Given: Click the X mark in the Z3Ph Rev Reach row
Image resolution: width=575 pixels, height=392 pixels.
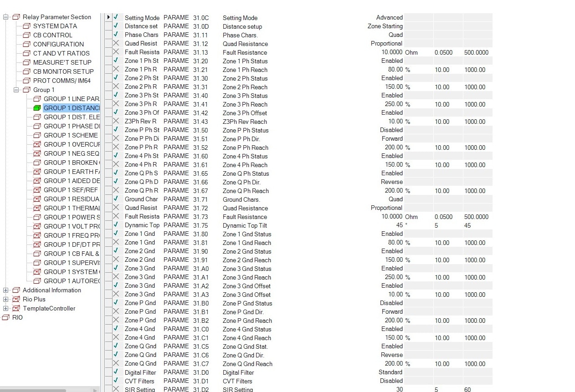Looking at the screenshot, I should click(116, 121).
